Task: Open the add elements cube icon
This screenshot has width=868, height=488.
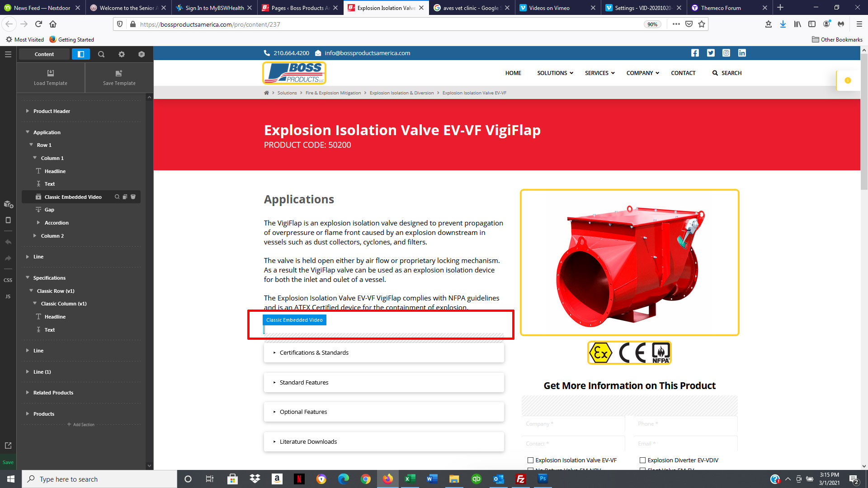Action: [8, 204]
